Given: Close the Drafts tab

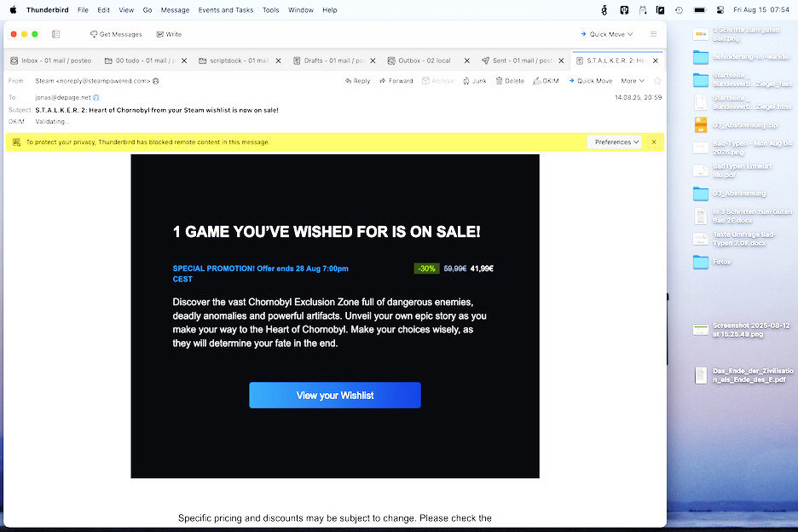Looking at the screenshot, I should [373, 61].
